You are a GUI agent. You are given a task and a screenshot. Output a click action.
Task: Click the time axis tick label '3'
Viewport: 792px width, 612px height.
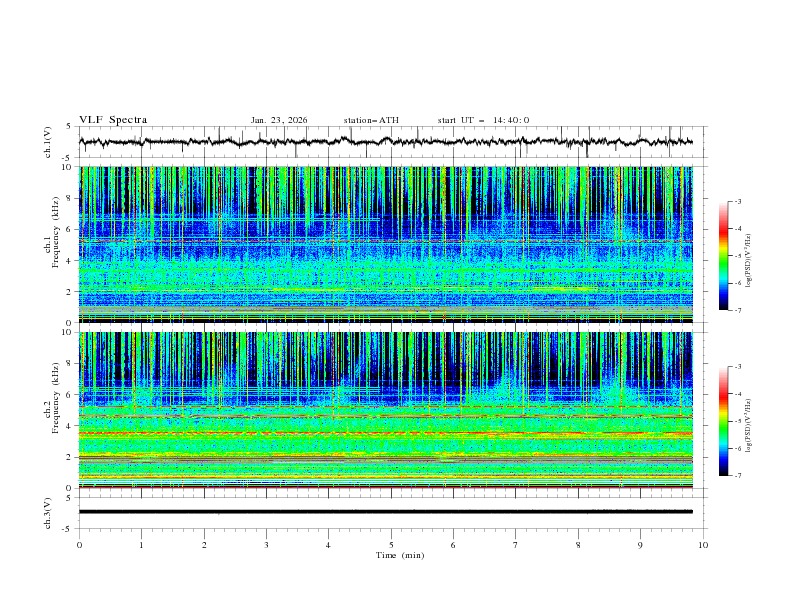[x=266, y=545]
